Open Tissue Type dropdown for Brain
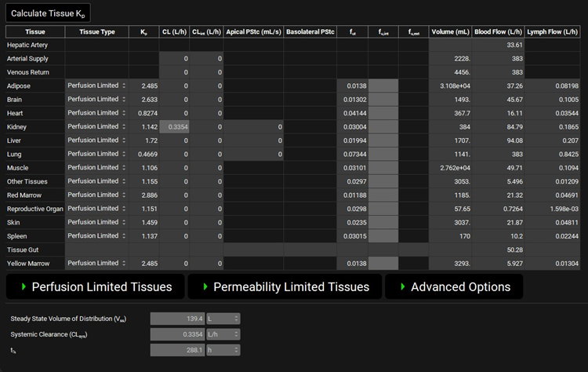The height and width of the screenshot is (372, 588). (96, 99)
